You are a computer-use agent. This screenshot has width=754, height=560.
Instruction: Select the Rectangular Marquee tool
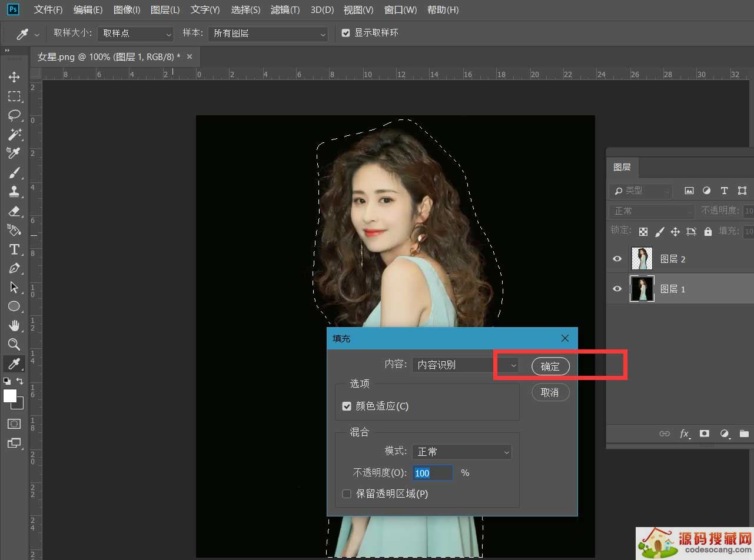[14, 96]
